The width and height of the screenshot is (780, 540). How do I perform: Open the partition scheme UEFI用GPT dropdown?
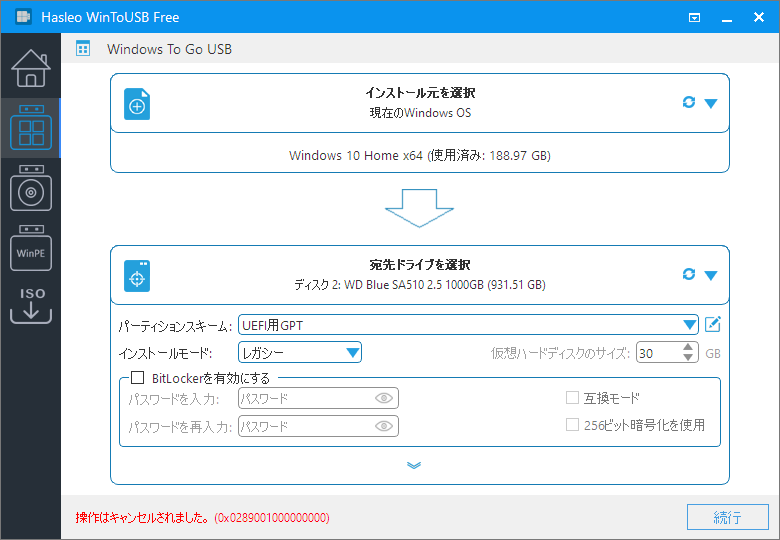(468, 325)
